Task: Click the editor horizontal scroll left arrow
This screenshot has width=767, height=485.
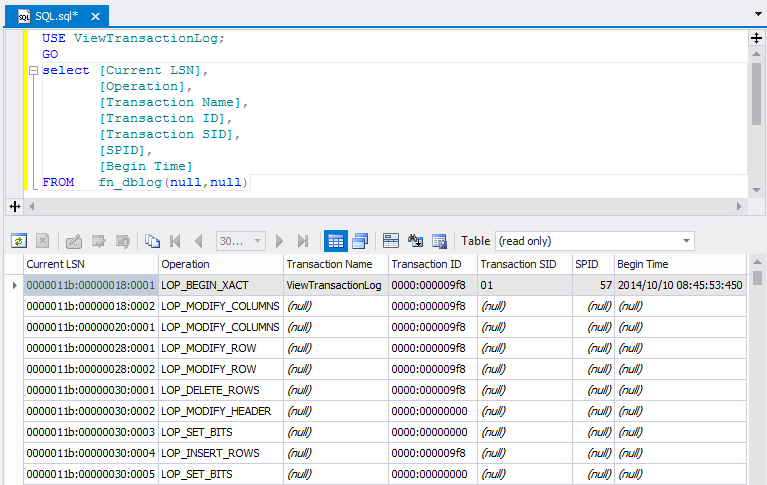Action: 32,207
